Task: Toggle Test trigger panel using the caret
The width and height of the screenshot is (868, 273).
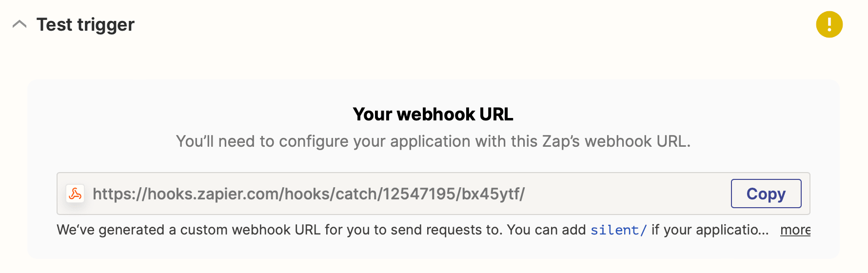Action: 20,24
